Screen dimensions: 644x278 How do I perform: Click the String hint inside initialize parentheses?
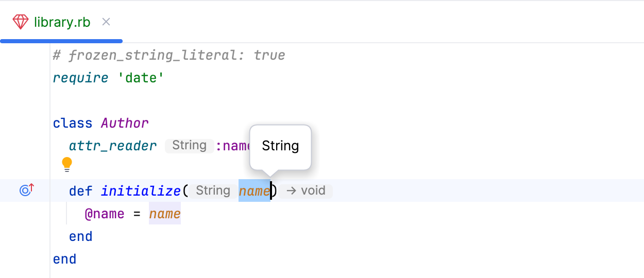213,190
